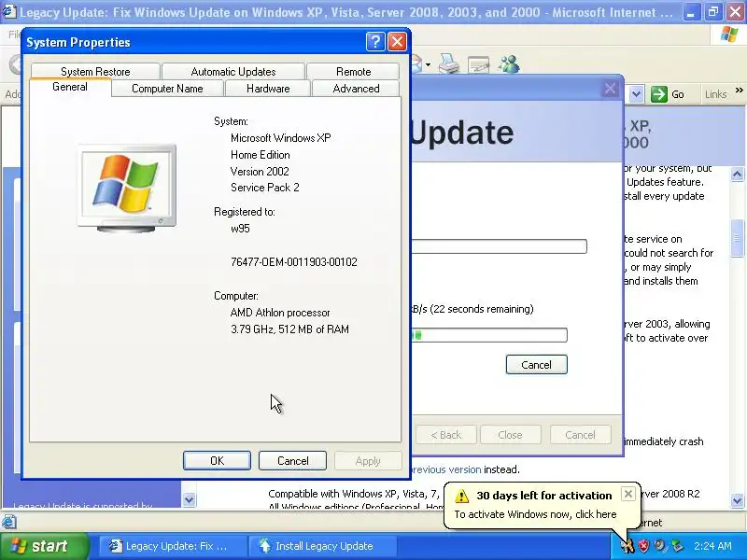Click the product ID 76477-OEM-0011903-00102 text
This screenshot has height=560, width=747.
(x=294, y=262)
